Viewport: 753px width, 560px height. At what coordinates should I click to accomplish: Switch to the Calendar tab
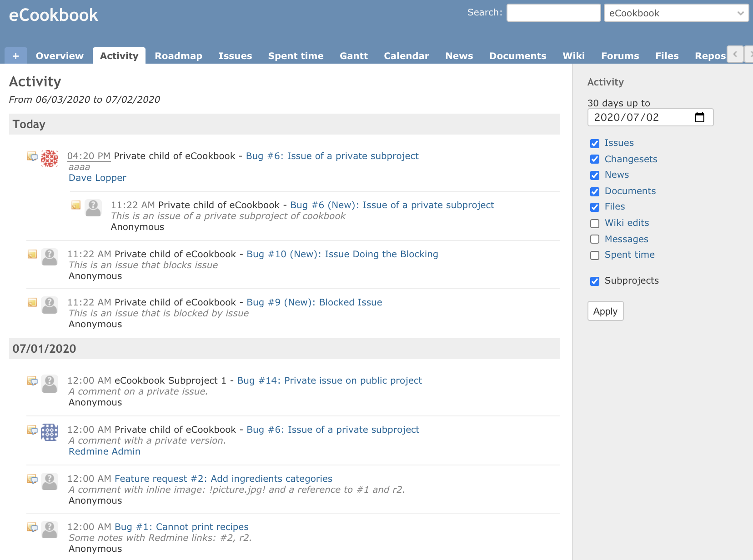(407, 56)
